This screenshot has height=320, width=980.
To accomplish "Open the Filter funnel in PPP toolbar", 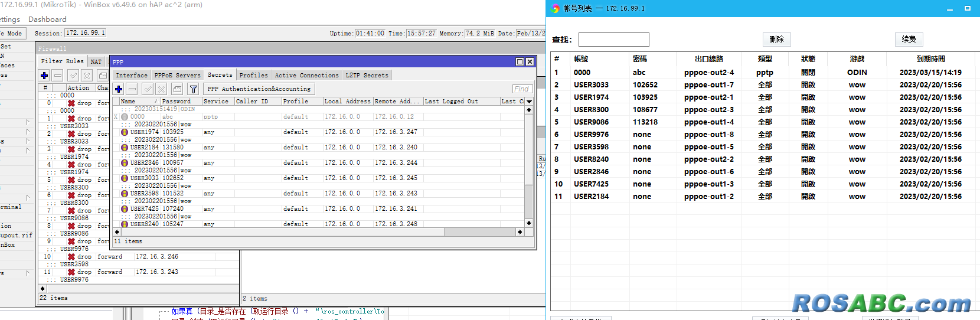I will pos(193,89).
